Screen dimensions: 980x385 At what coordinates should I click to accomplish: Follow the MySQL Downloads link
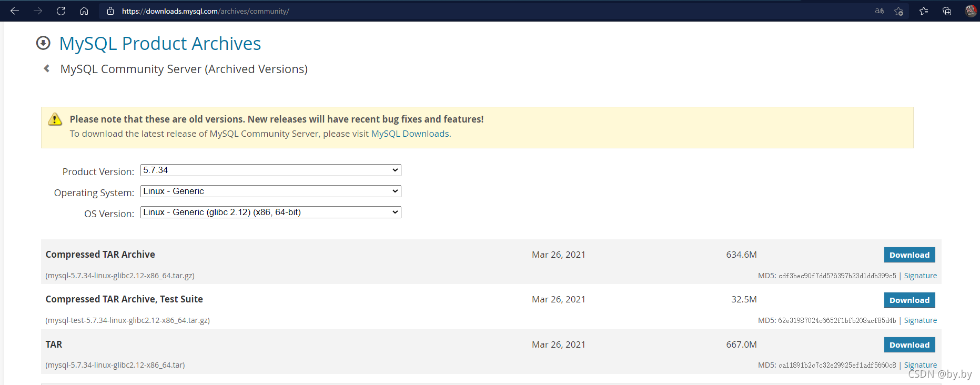point(410,134)
